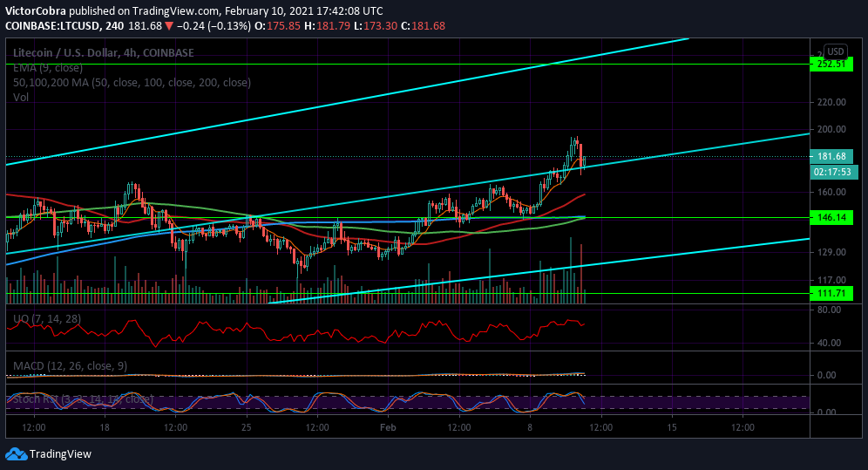This screenshot has height=470, width=868.
Task: Click the 25 date label on time axis
Action: coord(247,427)
